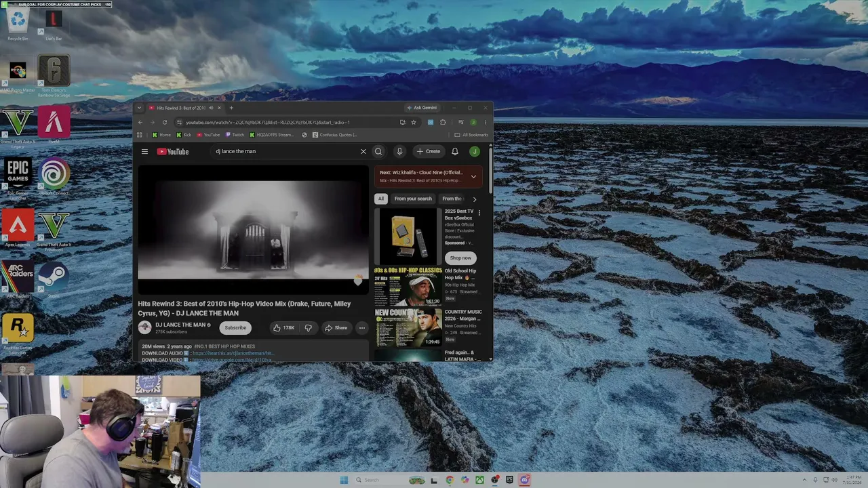Image resolution: width=868 pixels, height=488 pixels.
Task: Open the Windows Start menu
Action: 344,480
